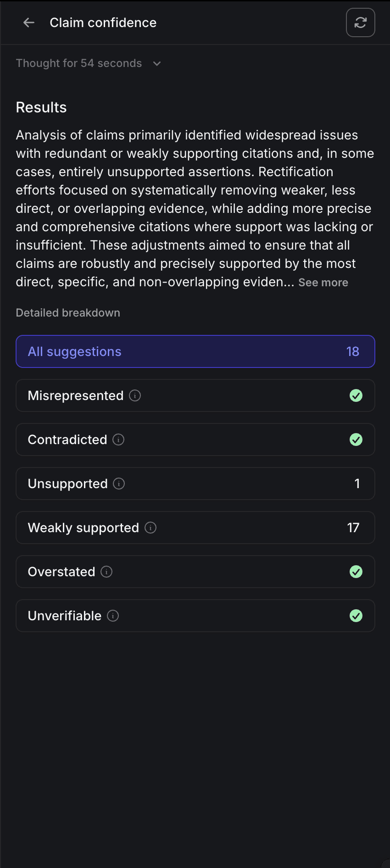Expand results text with See more
This screenshot has width=390, height=868.
click(323, 283)
